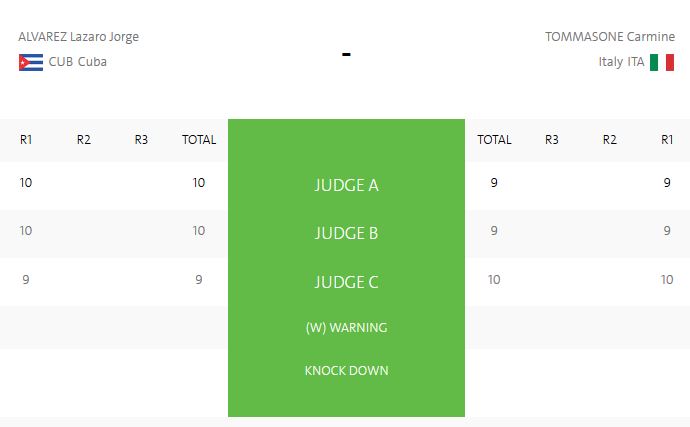The height and width of the screenshot is (427, 690).
Task: Click the Italy flag icon
Action: 661,62
